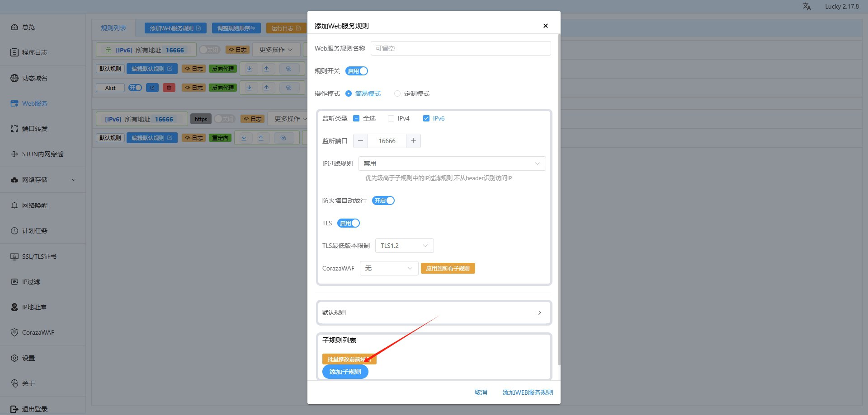Click the Alist rule red delete icon

coord(169,88)
